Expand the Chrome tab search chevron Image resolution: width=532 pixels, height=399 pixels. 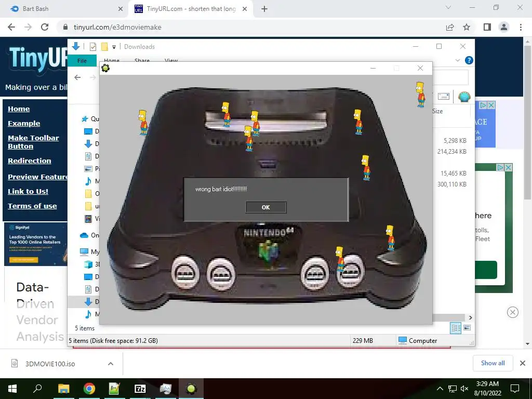(x=448, y=7)
